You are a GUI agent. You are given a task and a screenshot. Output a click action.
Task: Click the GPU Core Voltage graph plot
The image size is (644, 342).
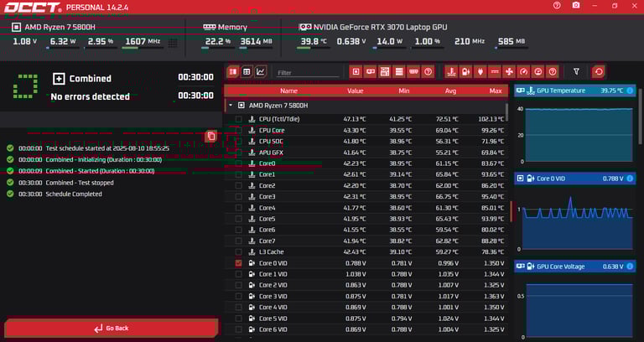point(579,310)
